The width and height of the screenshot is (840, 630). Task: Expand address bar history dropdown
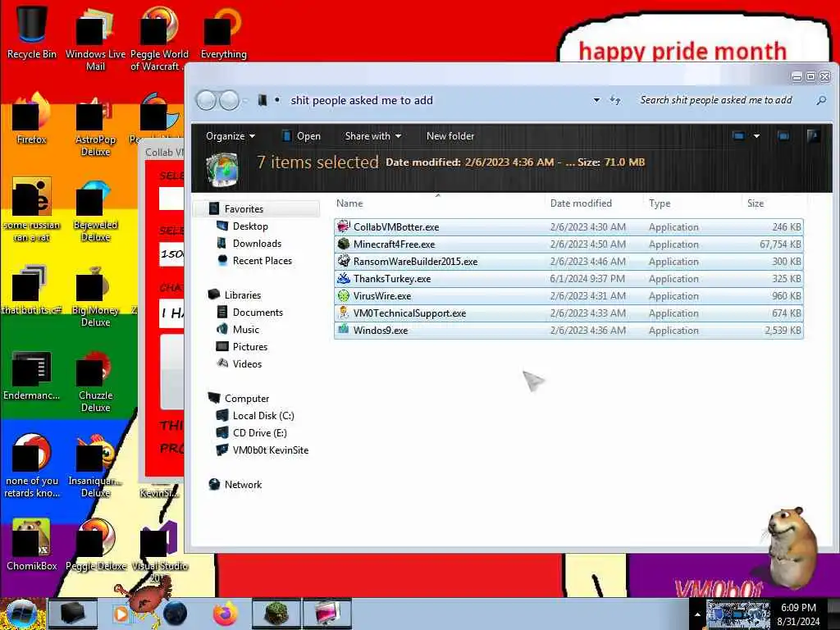(596, 100)
